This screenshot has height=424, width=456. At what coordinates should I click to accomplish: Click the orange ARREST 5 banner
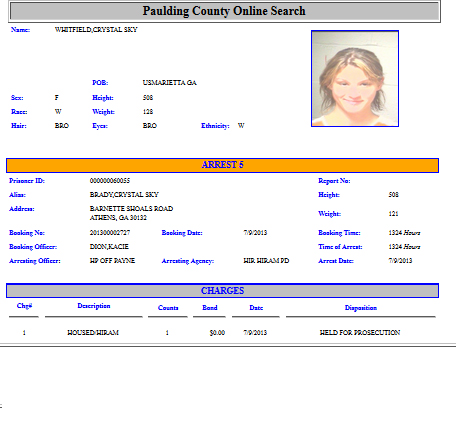pos(222,165)
